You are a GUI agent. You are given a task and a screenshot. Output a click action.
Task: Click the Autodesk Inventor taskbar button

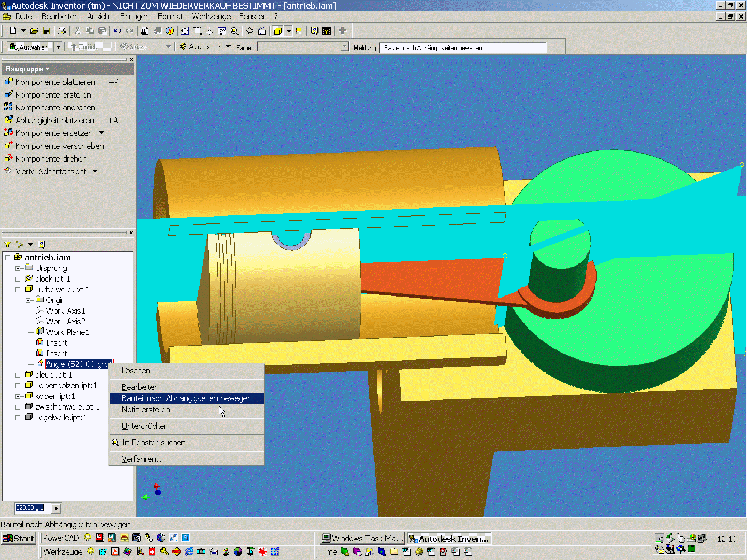click(449, 539)
